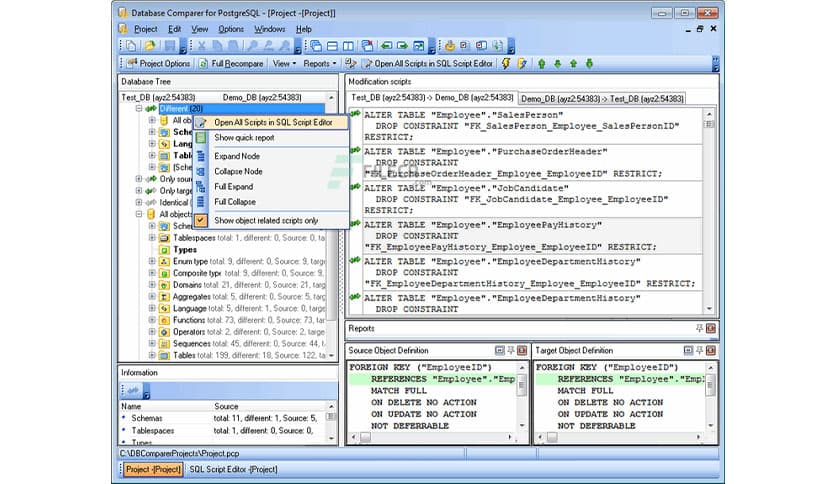Screen dimensions: 836x484
Task: Expand the Identical tree node
Action: [x=139, y=202]
